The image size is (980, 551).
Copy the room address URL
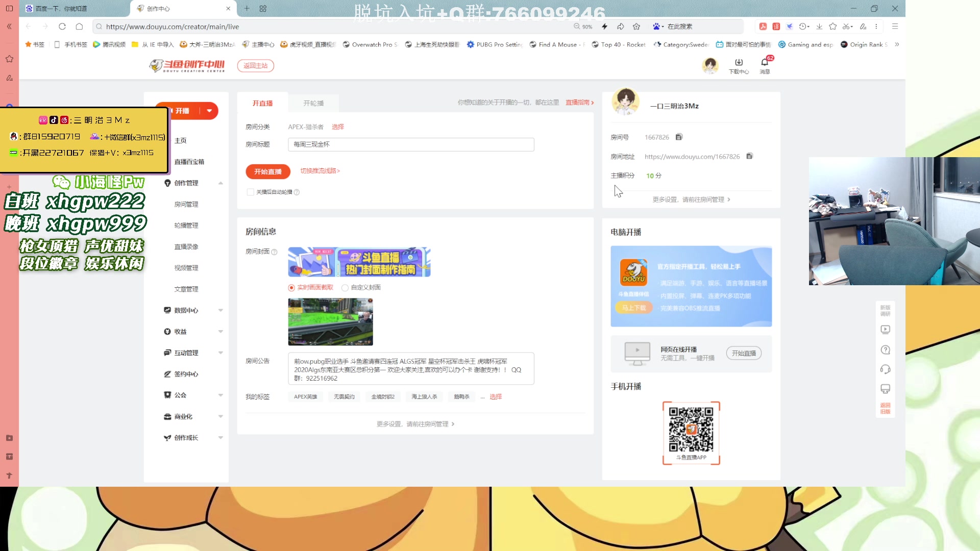(749, 156)
